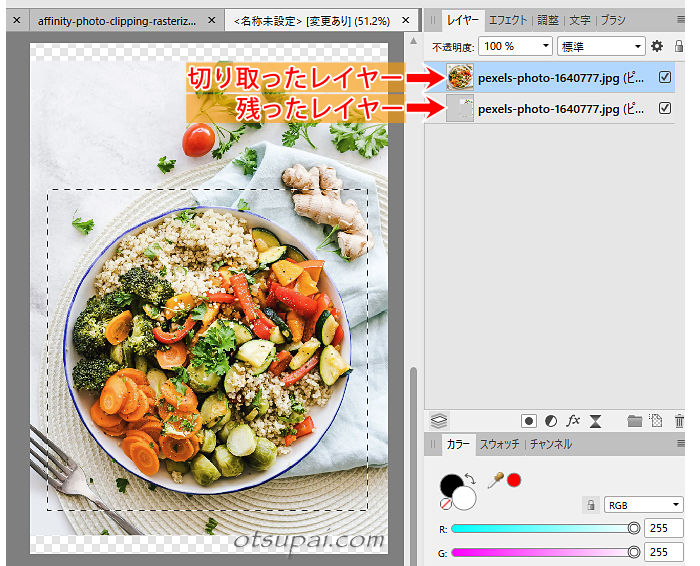This screenshot has height=566, width=700.
Task: Toggle the lock icon beside the RGB dropdown
Action: coord(591,505)
